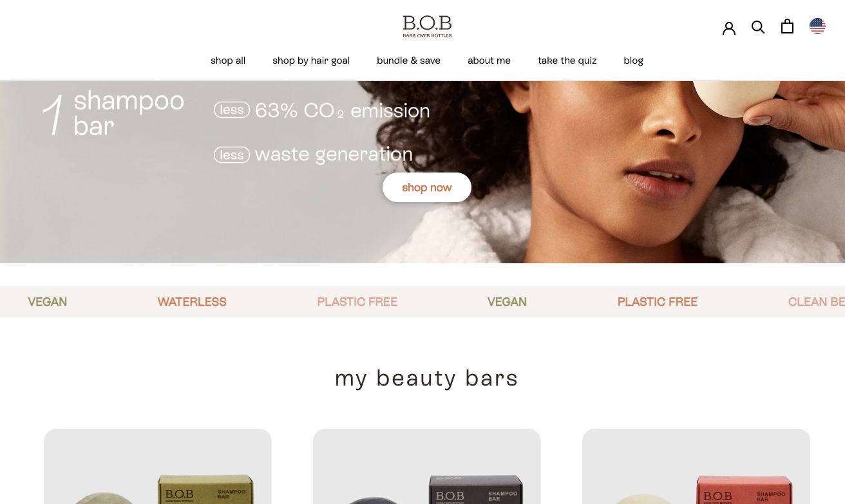
Task: Click take the quiz link
Action: pos(567,61)
